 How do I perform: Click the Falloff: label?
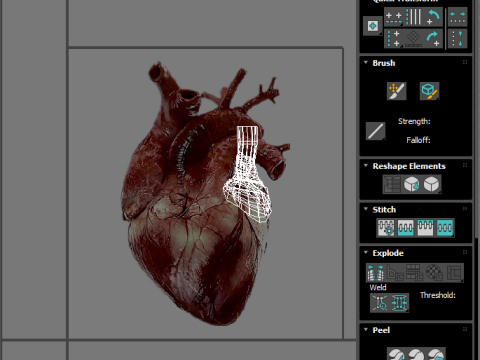point(418,140)
